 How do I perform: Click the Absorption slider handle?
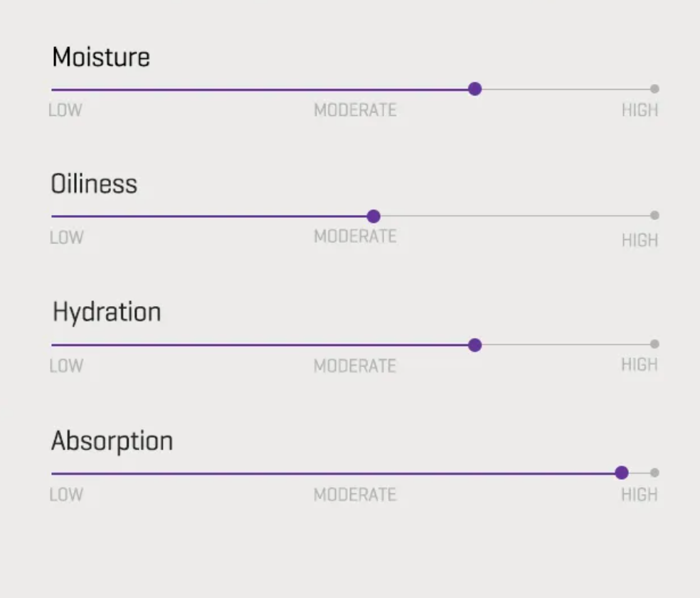[622, 471]
